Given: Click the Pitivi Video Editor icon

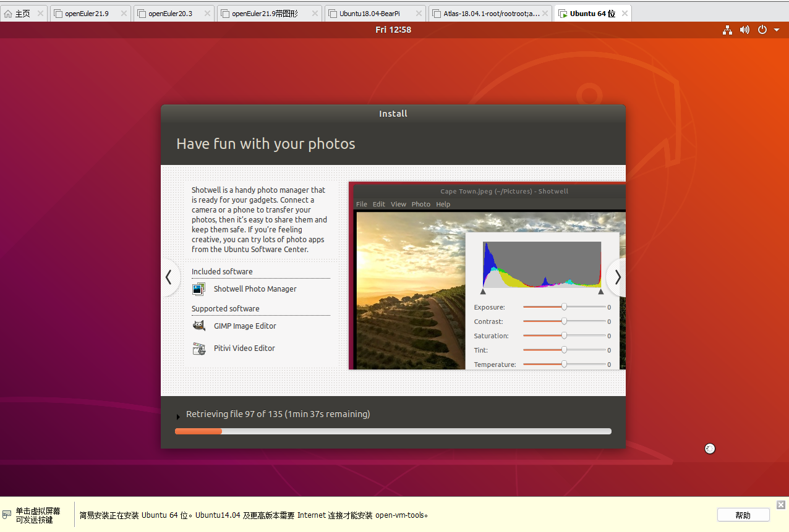Looking at the screenshot, I should tap(198, 348).
